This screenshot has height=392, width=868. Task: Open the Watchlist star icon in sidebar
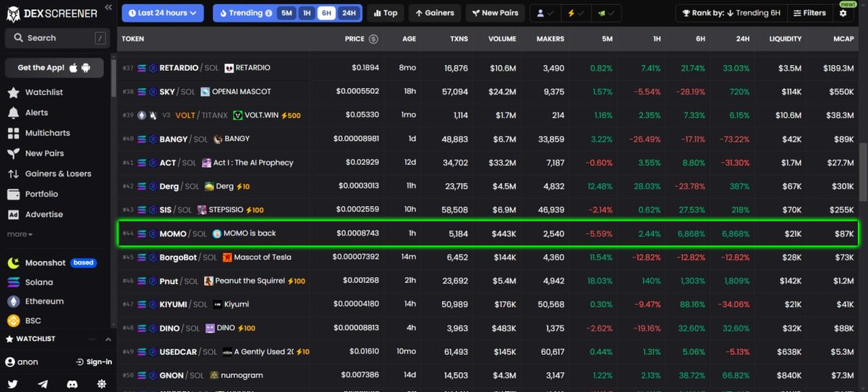click(13, 93)
